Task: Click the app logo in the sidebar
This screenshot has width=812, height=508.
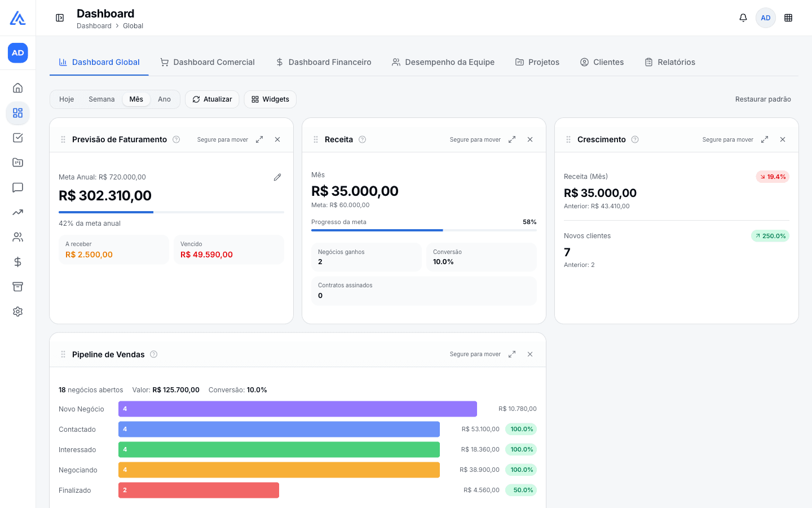Action: click(x=17, y=18)
